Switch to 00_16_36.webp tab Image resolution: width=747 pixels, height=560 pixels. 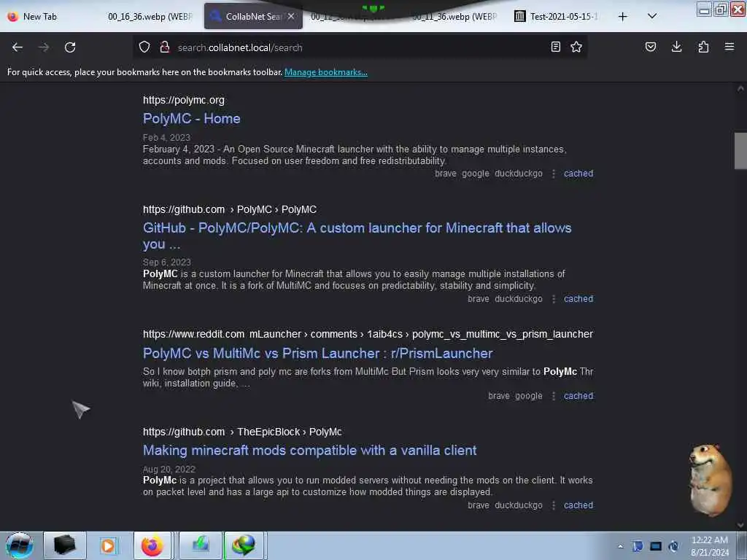[x=150, y=17]
